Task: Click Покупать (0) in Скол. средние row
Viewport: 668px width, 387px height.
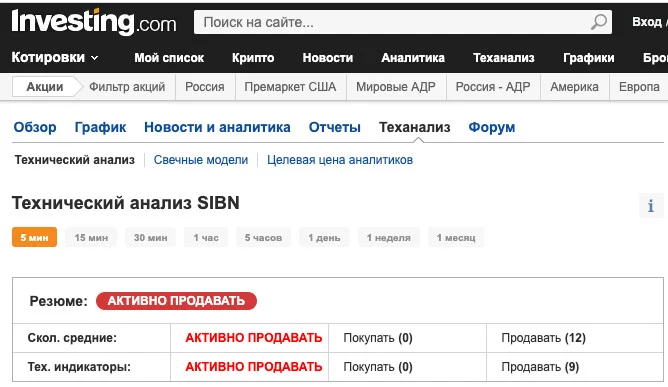Action: coord(378,338)
